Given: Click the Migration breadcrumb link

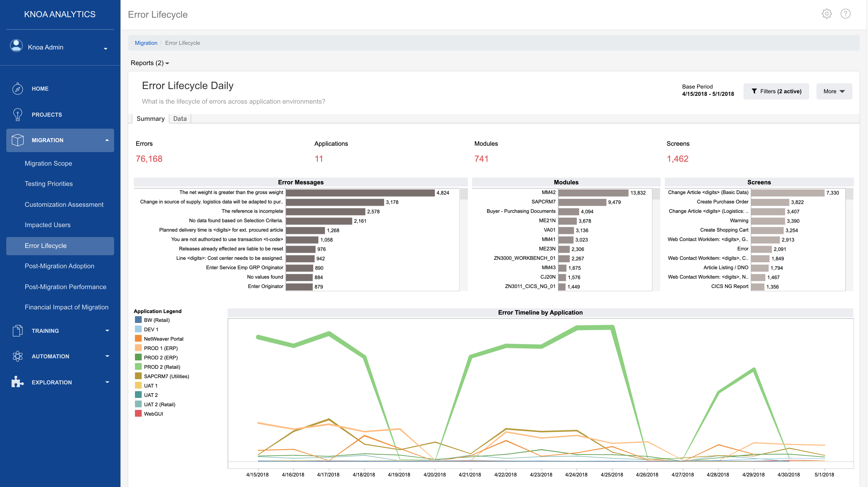Looking at the screenshot, I should [x=146, y=43].
